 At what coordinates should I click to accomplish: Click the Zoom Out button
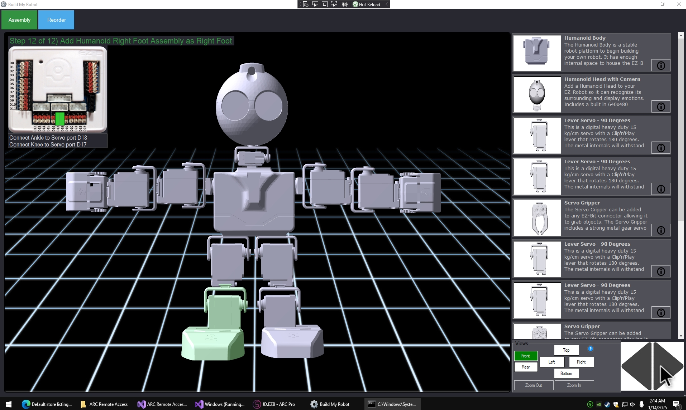[x=533, y=385]
